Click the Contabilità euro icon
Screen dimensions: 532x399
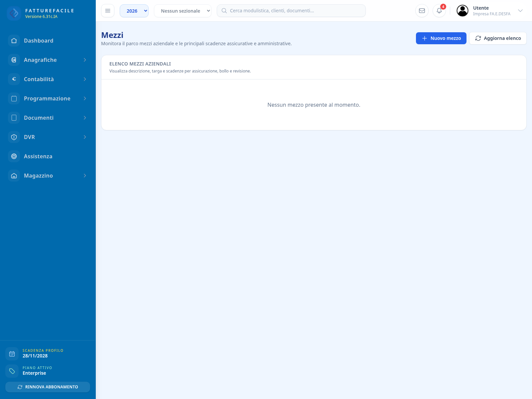tap(14, 79)
